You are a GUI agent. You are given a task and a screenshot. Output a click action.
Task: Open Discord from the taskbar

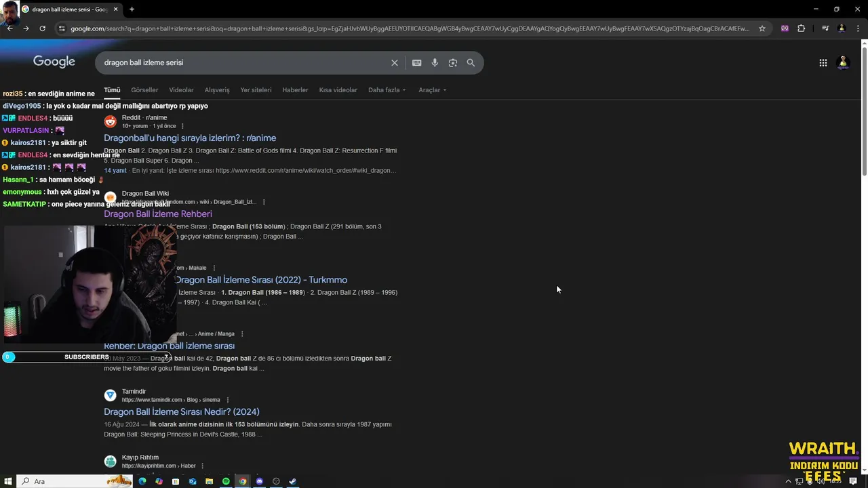pos(259,481)
